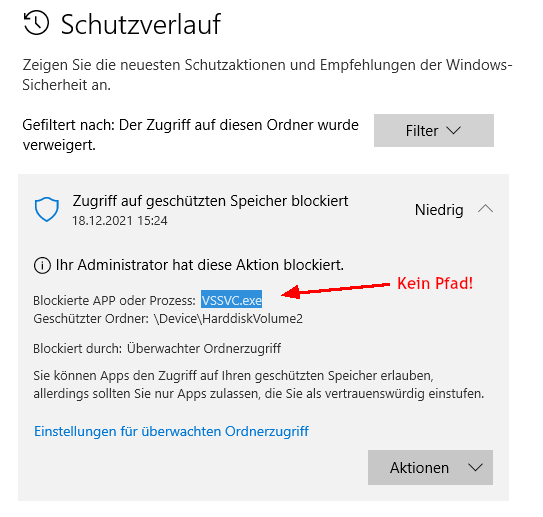Open the Filter dropdown

coord(434,131)
